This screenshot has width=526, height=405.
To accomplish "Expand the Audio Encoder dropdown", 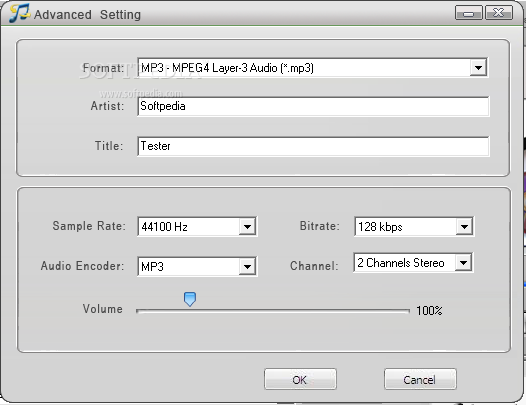I will [247, 267].
